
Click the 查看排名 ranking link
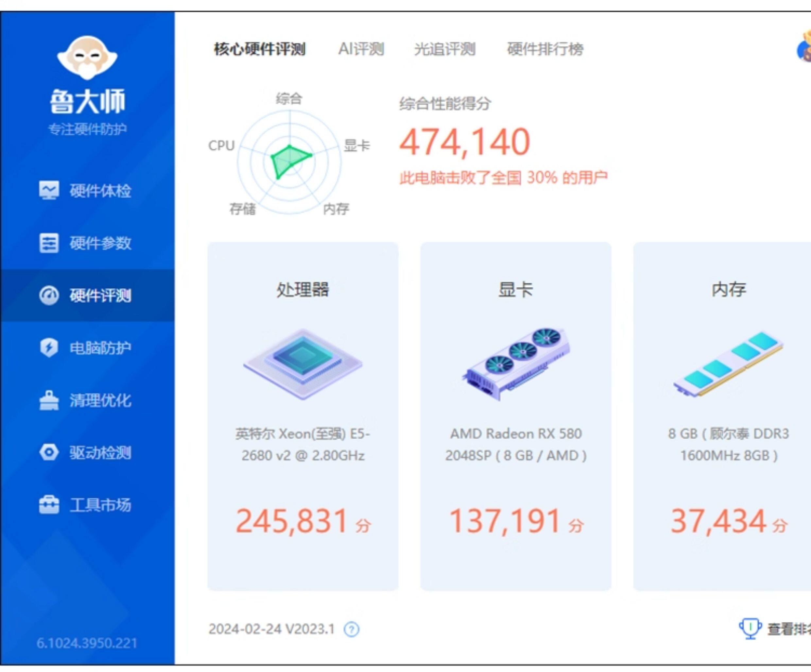[x=789, y=629]
